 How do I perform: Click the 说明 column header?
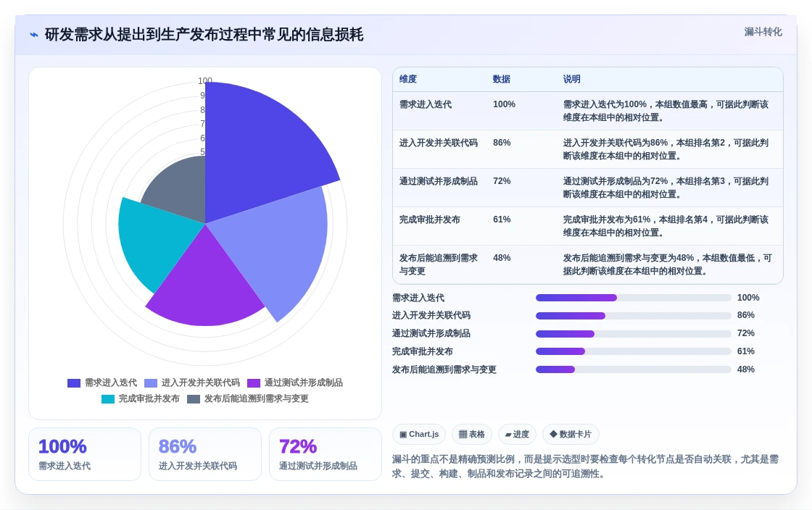572,79
